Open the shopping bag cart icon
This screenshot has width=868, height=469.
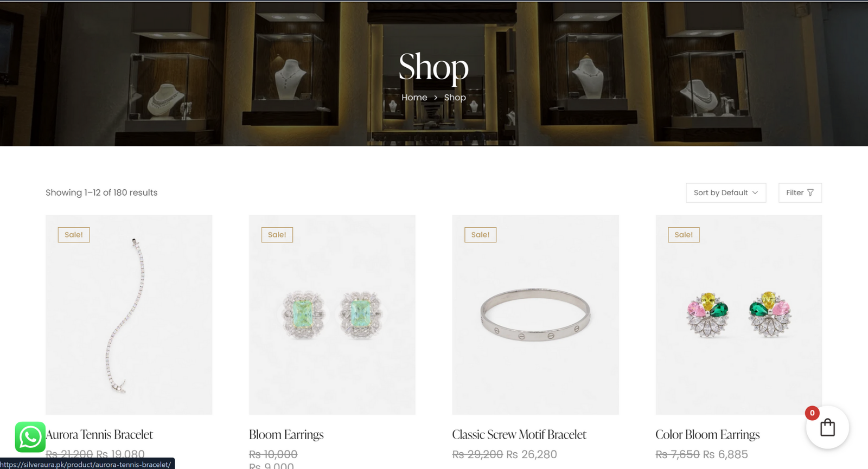(827, 427)
